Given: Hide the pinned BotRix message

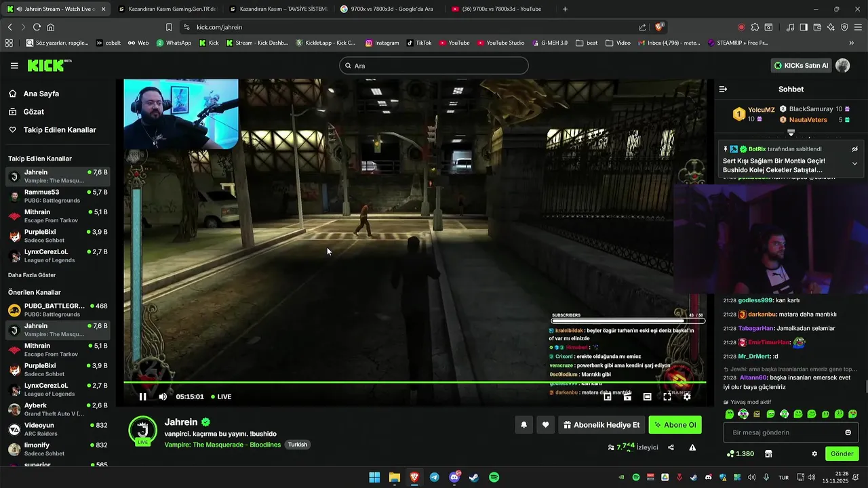Looking at the screenshot, I should 854,149.
